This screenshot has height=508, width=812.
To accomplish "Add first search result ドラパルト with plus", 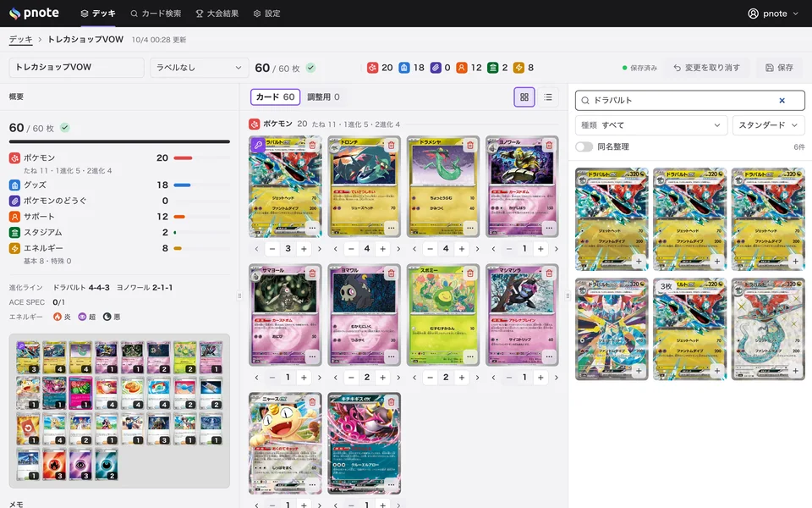I will point(639,262).
